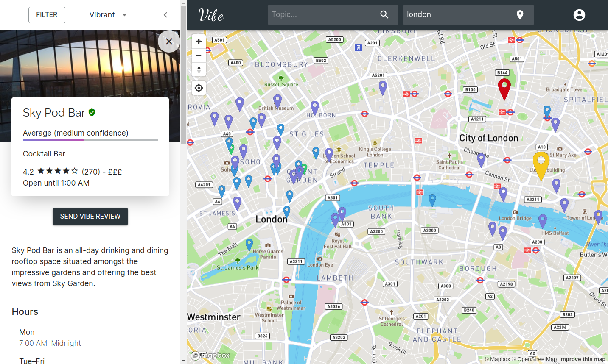Click the map zoom in button

(x=199, y=41)
